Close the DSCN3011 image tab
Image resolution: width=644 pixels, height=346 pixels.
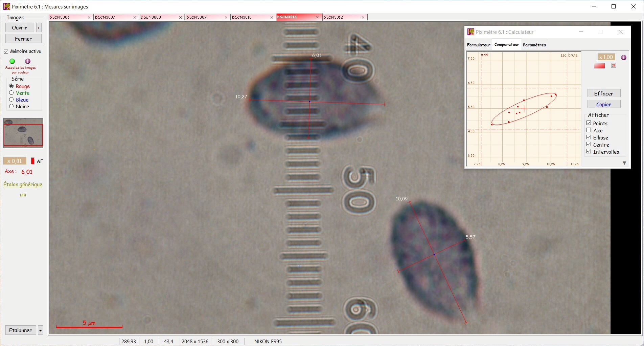[x=317, y=17]
